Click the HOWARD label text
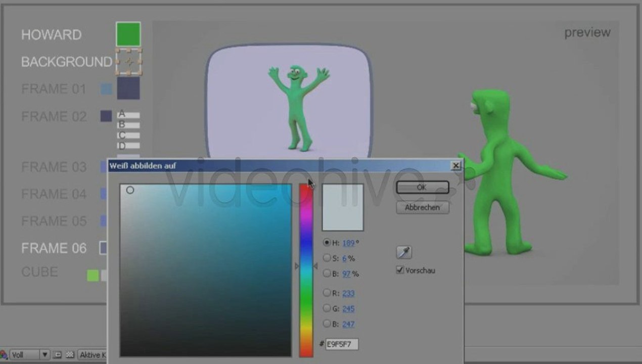Screen dimensions: 642x364 pos(51,35)
